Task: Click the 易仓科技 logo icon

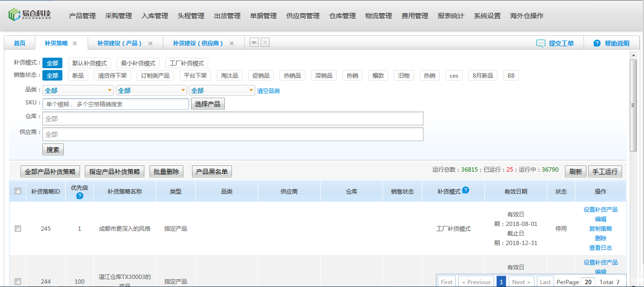Action: [14, 15]
